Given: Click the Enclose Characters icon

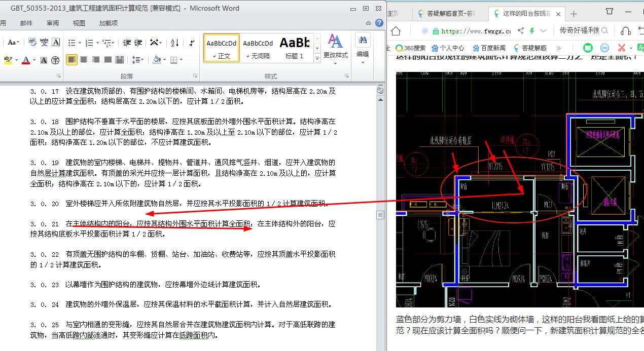Looking at the screenshot, I should click(x=55, y=60).
